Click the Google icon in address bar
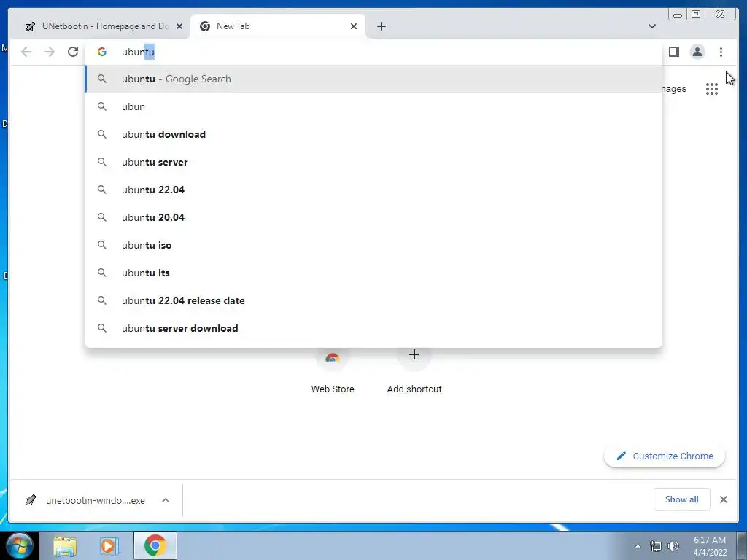Image resolution: width=747 pixels, height=560 pixels. tap(102, 52)
